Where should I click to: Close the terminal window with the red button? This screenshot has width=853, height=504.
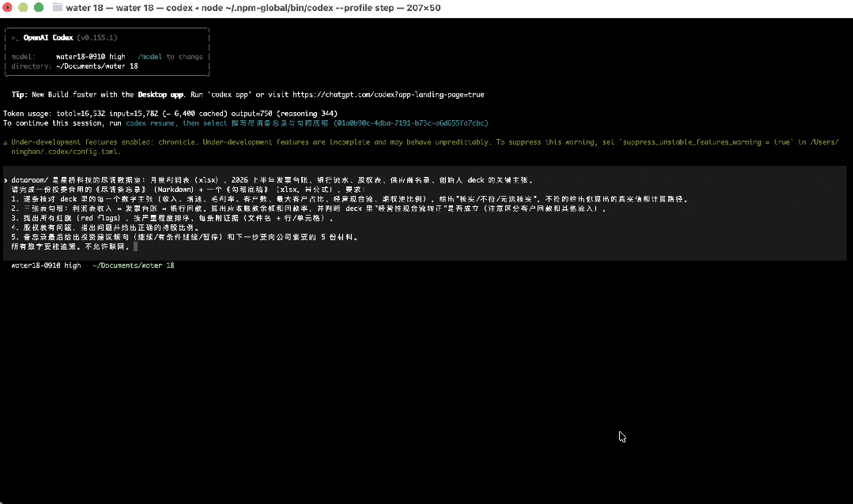tap(7, 8)
